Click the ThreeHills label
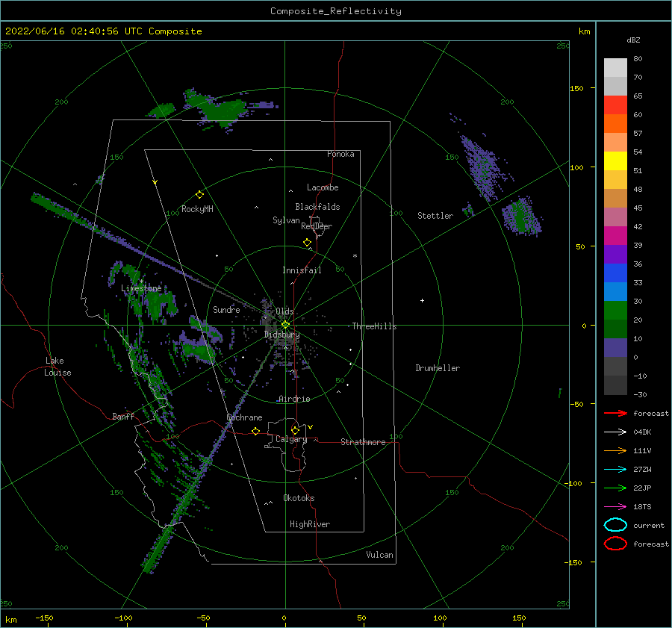The image size is (672, 628). pos(374,326)
